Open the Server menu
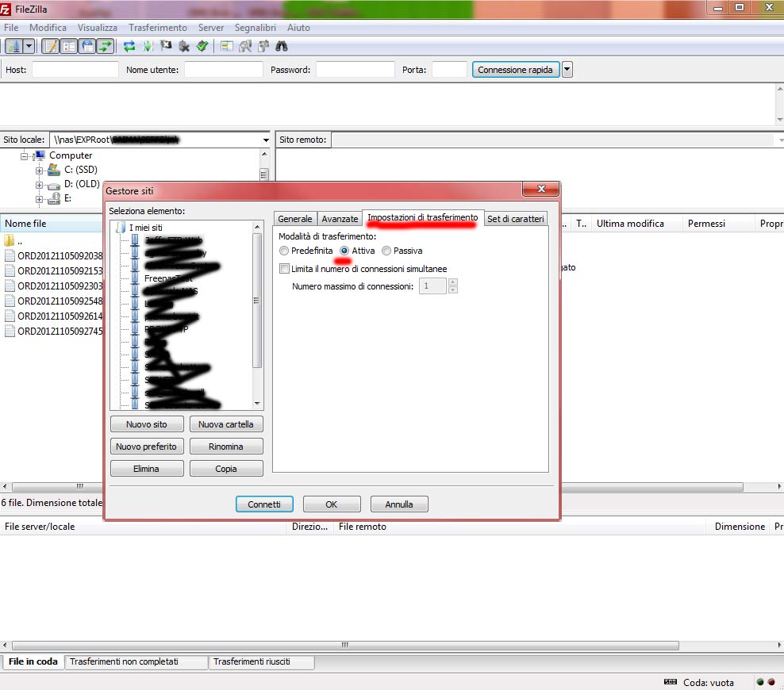Viewport: 784px width, 690px height. pyautogui.click(x=211, y=28)
